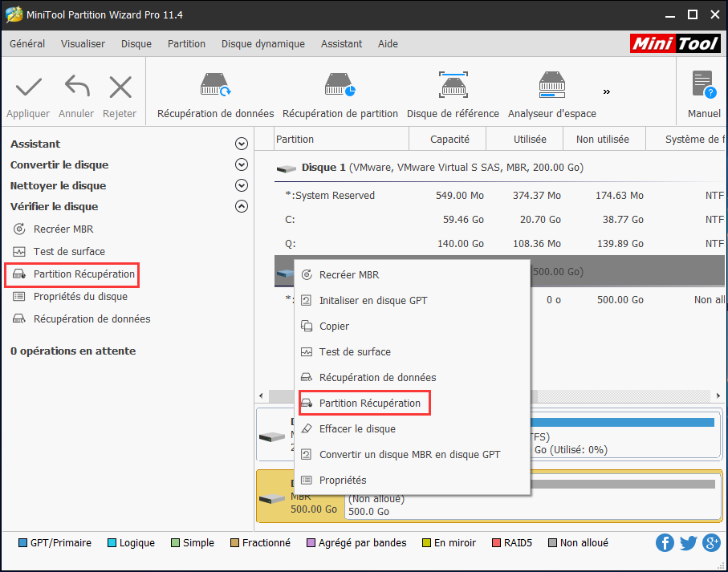Screen dimensions: 728x572
Task: Click Test de surface label in sidebar
Action: 69,251
